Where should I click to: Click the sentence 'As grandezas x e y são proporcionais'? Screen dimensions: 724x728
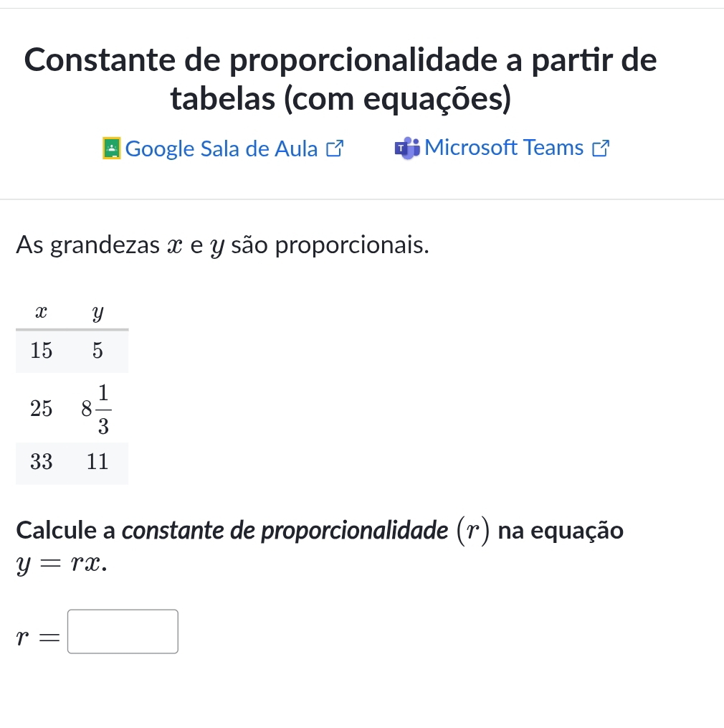223,245
